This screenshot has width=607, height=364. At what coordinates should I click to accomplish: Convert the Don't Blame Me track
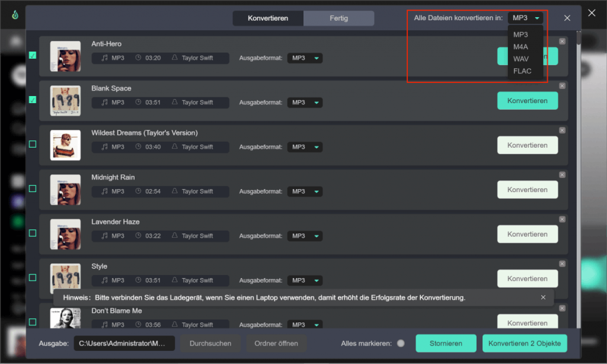[527, 321]
